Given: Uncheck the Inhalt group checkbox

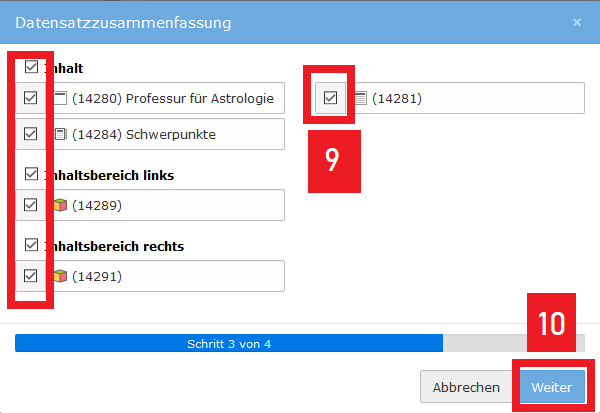Looking at the screenshot, I should tap(31, 68).
